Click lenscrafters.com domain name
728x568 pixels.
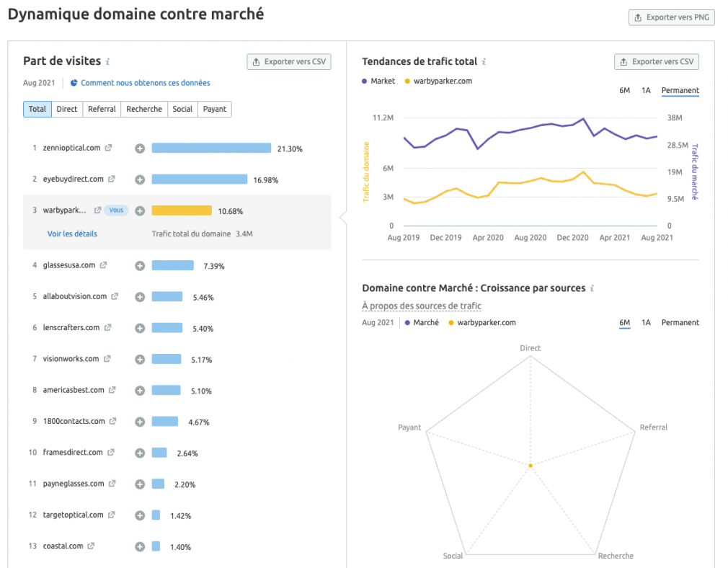tap(71, 327)
